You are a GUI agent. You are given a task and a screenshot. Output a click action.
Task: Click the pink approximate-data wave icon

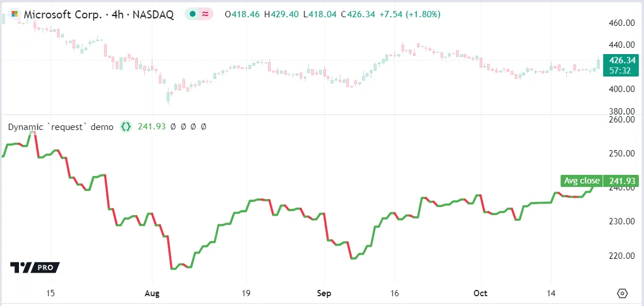point(205,15)
